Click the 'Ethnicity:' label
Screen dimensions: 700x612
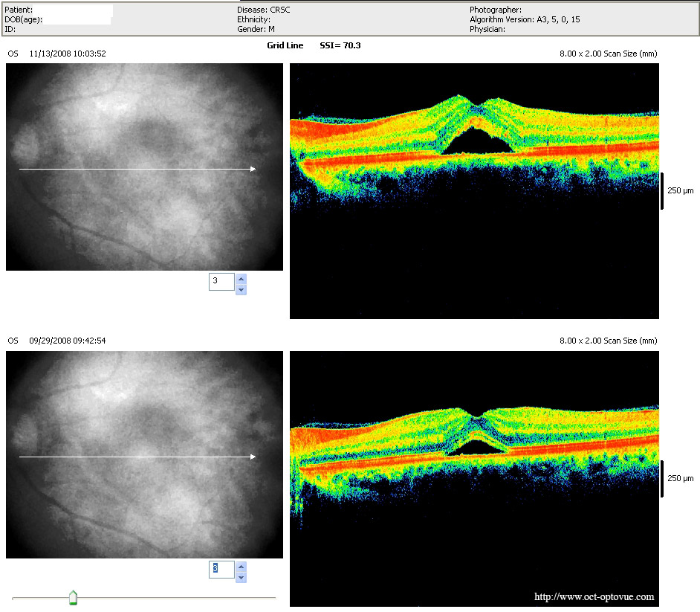click(253, 19)
